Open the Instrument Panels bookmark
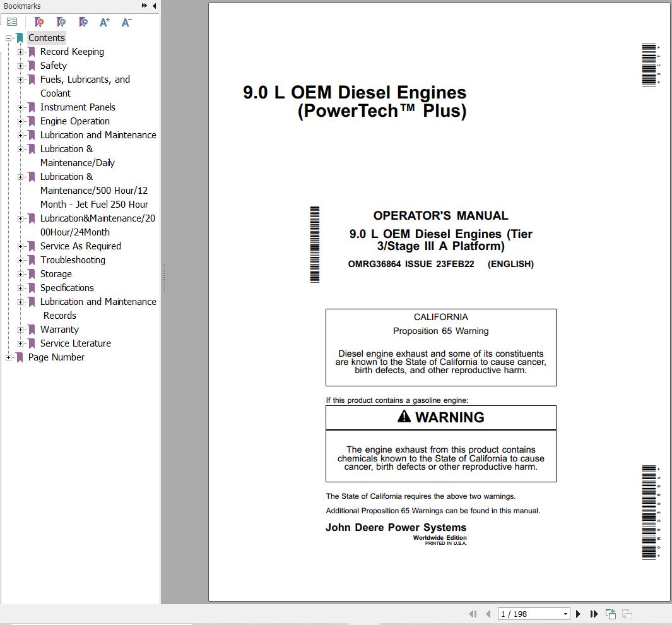The height and width of the screenshot is (625, 672). coord(78,107)
